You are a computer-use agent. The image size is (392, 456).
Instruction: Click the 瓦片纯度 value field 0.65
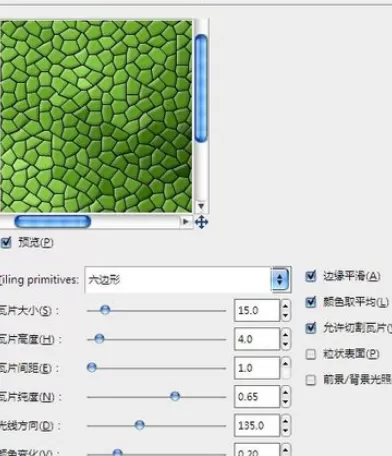tap(257, 397)
